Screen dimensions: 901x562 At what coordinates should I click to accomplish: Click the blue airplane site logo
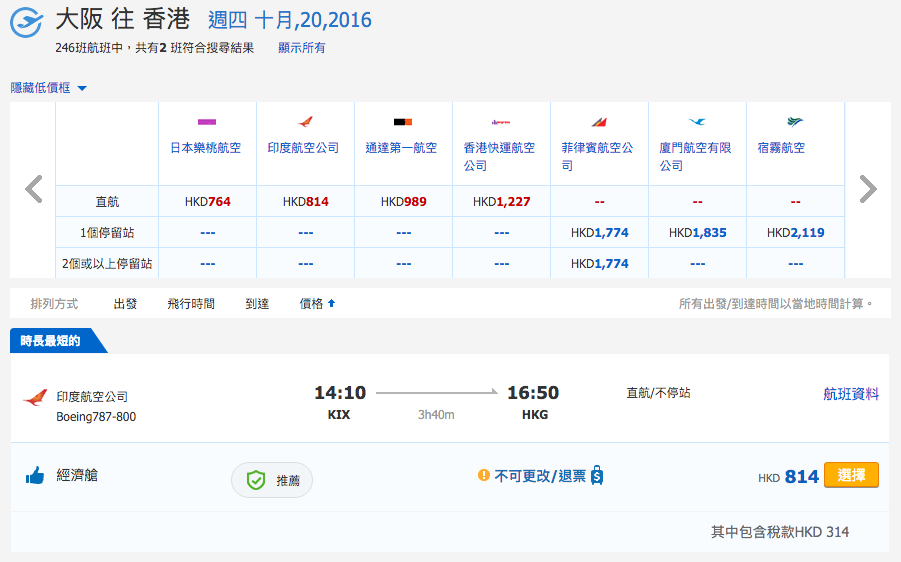(x=26, y=23)
